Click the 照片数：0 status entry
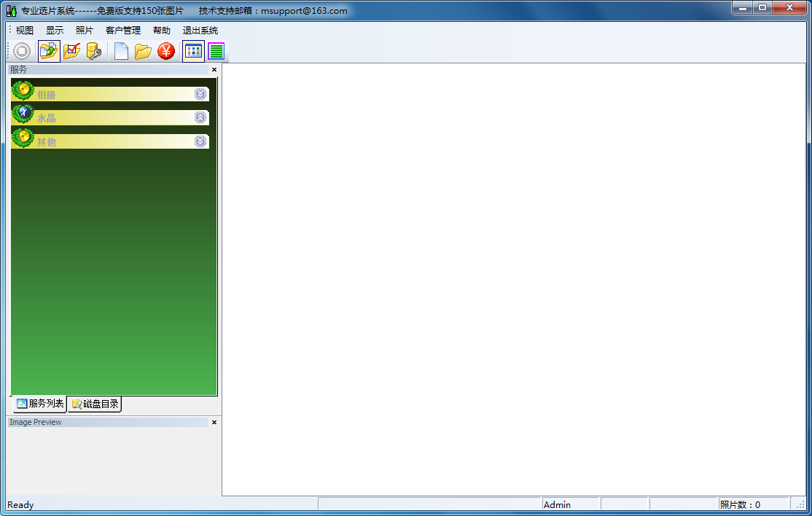This screenshot has width=812, height=516. click(754, 504)
